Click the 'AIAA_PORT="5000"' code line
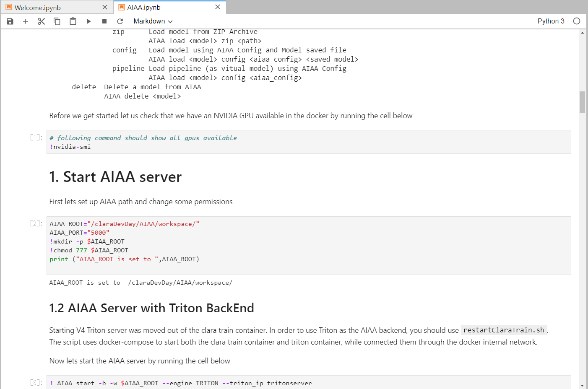This screenshot has width=588, height=389. pyautogui.click(x=79, y=233)
